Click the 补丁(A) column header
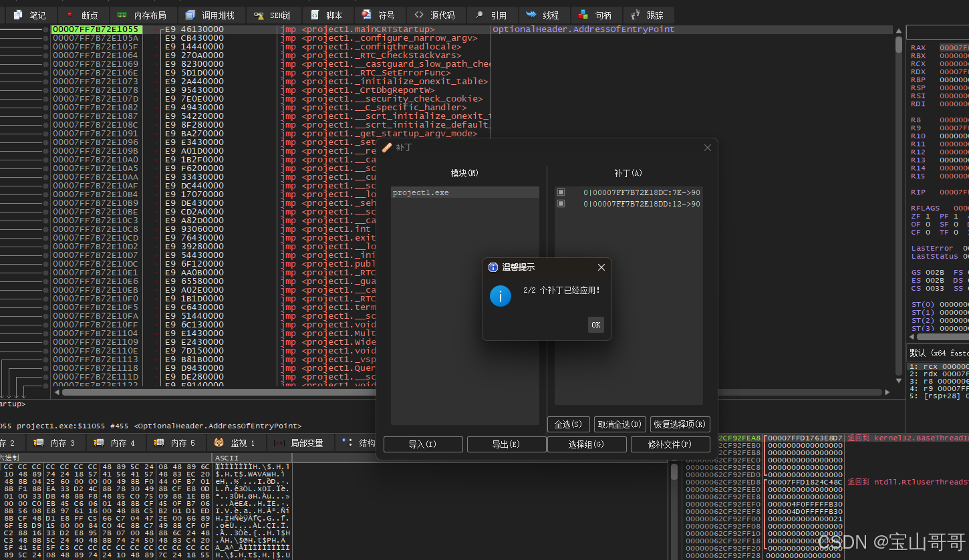 pyautogui.click(x=628, y=173)
